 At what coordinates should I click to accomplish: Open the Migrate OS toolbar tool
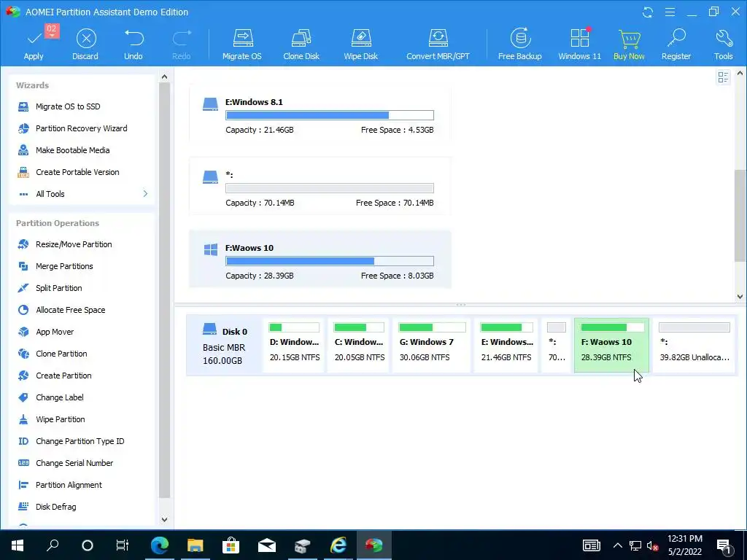coord(242,44)
